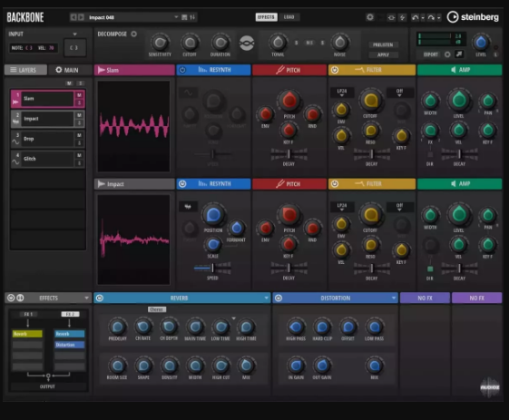Screen dimensions: 509x420
Task: Adjust the Sensitivity knob in Decompose
Action: tap(160, 43)
